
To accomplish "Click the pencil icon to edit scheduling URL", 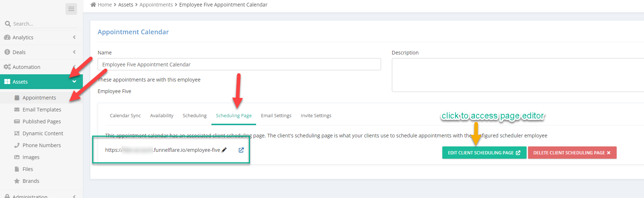I will pos(224,150).
